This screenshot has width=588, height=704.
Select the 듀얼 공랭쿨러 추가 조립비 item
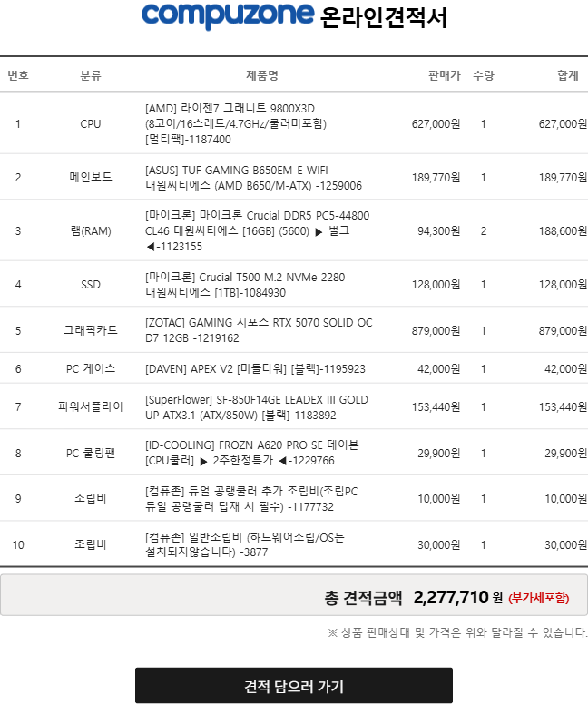(x=251, y=499)
